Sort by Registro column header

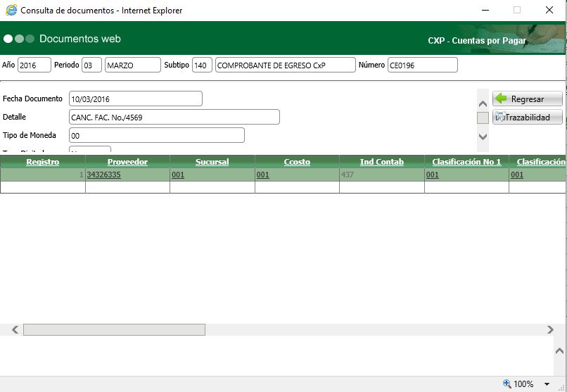tap(43, 162)
